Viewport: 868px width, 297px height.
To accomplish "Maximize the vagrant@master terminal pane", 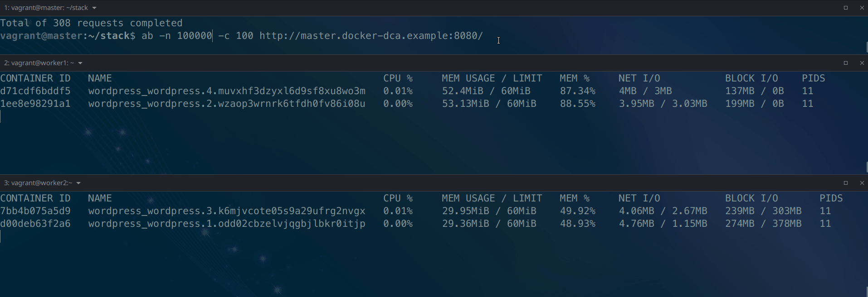I will tap(845, 8).
